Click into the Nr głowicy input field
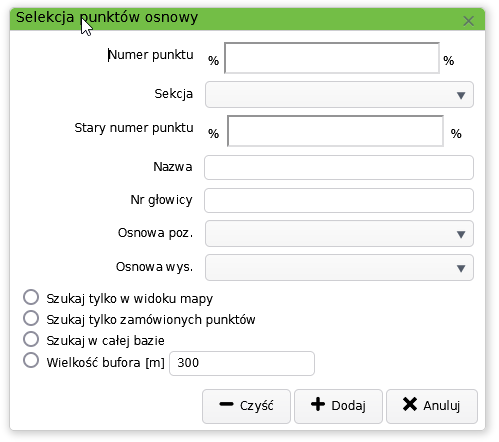This screenshot has height=442, width=499. pos(339,200)
